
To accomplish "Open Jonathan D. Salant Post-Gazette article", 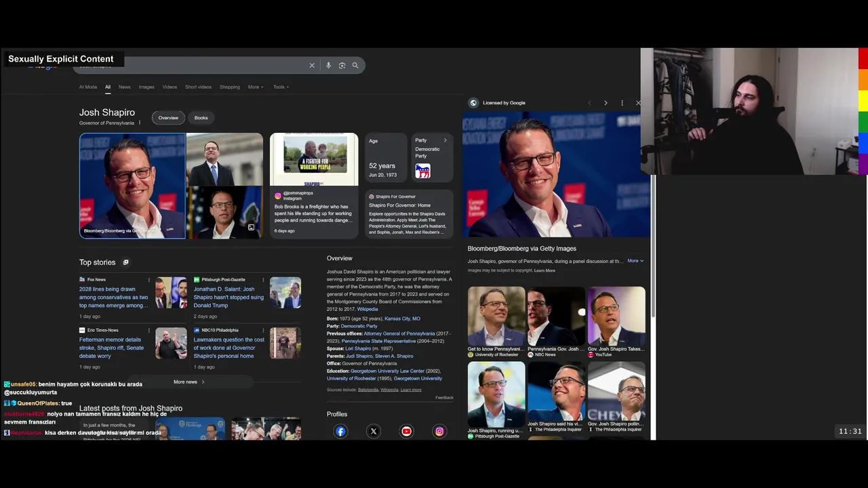I will click(229, 298).
